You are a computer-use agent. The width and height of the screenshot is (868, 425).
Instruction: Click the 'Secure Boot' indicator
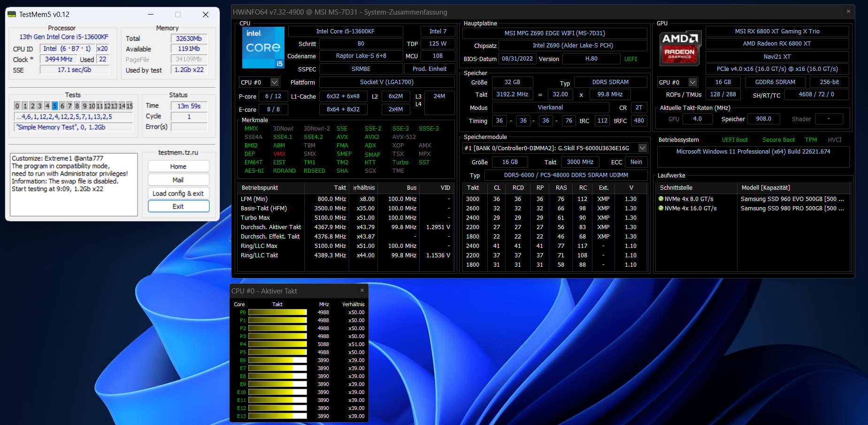778,140
